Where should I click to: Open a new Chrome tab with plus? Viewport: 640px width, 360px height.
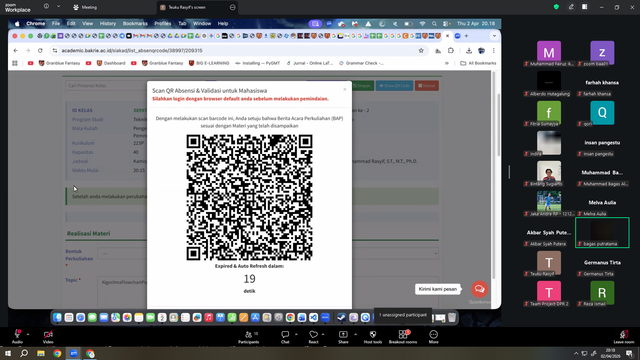click(466, 36)
